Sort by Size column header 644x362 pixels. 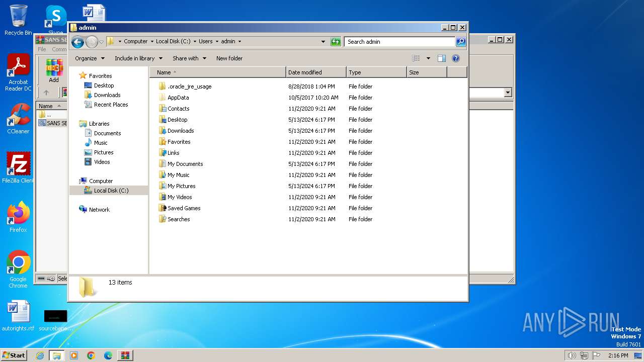coord(427,72)
